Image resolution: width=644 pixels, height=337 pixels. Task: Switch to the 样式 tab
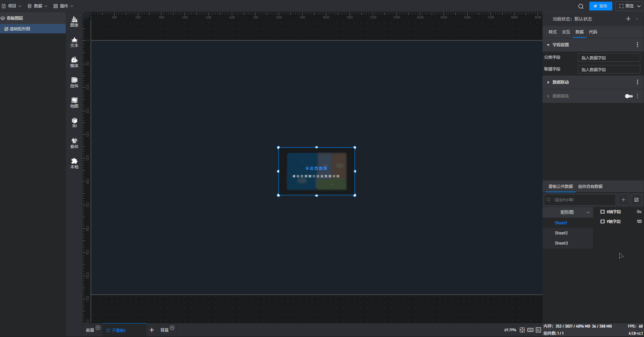click(552, 32)
